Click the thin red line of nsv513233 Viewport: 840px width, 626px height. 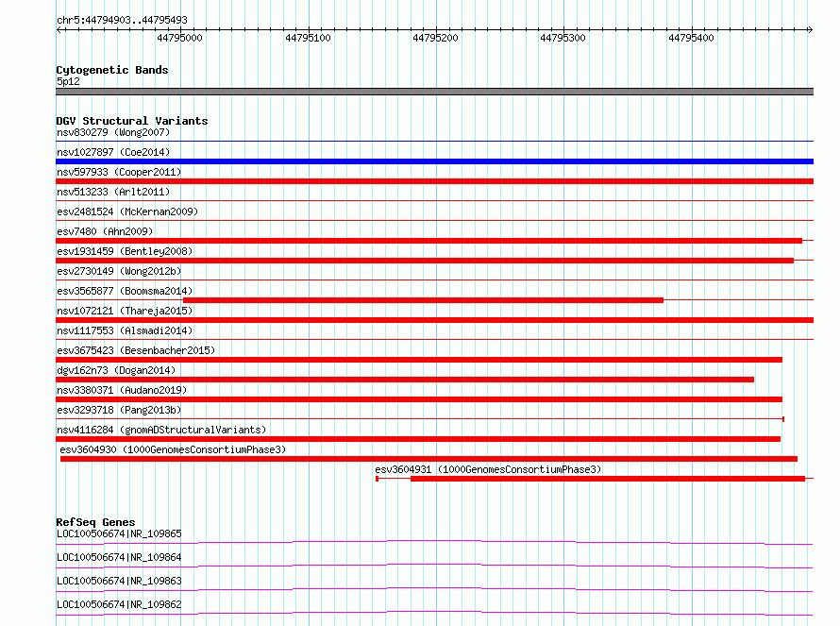(x=434, y=201)
